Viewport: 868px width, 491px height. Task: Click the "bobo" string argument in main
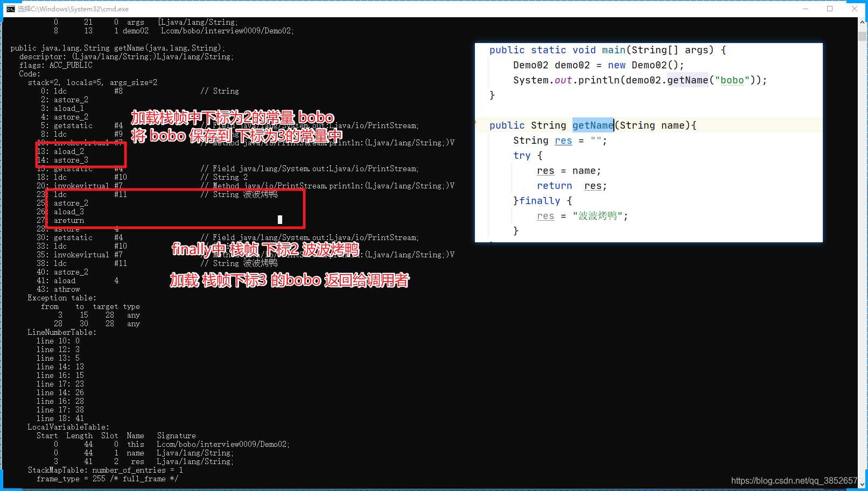coord(732,80)
